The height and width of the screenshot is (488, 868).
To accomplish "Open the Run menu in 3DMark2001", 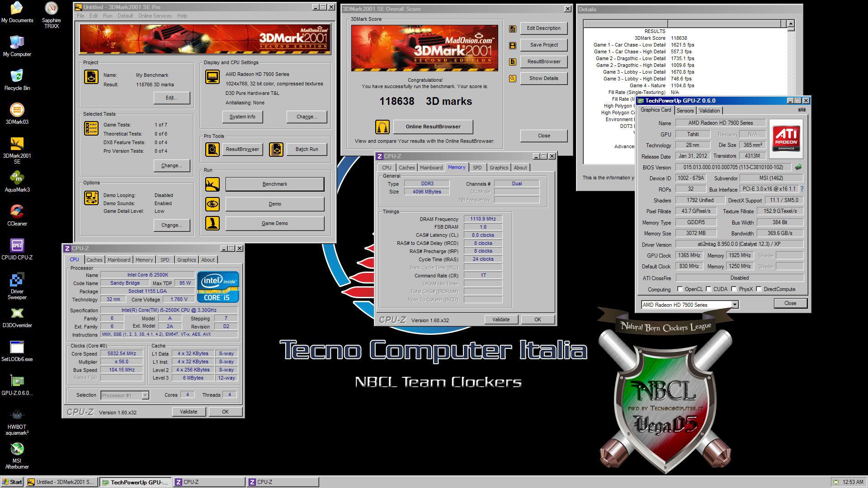I will pyautogui.click(x=108, y=16).
